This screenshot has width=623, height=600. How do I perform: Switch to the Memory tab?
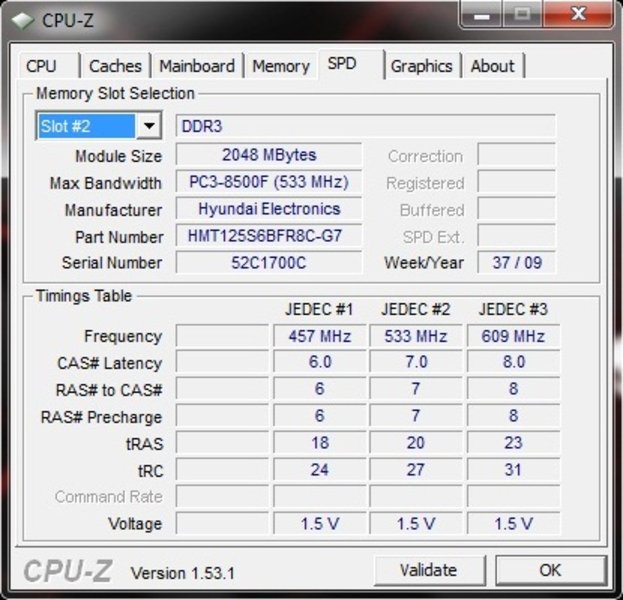281,66
